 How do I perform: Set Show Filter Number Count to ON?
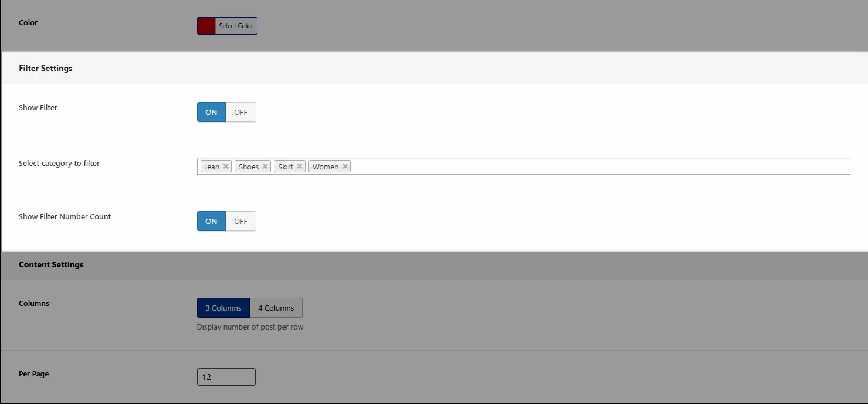[211, 221]
